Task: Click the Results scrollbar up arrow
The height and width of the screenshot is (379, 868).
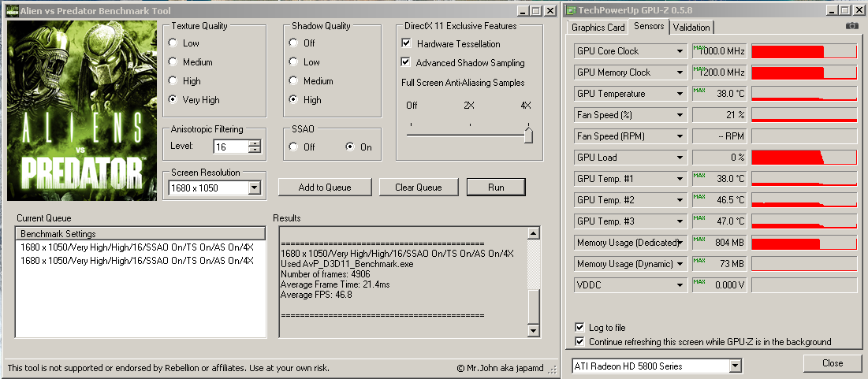Action: coord(533,233)
